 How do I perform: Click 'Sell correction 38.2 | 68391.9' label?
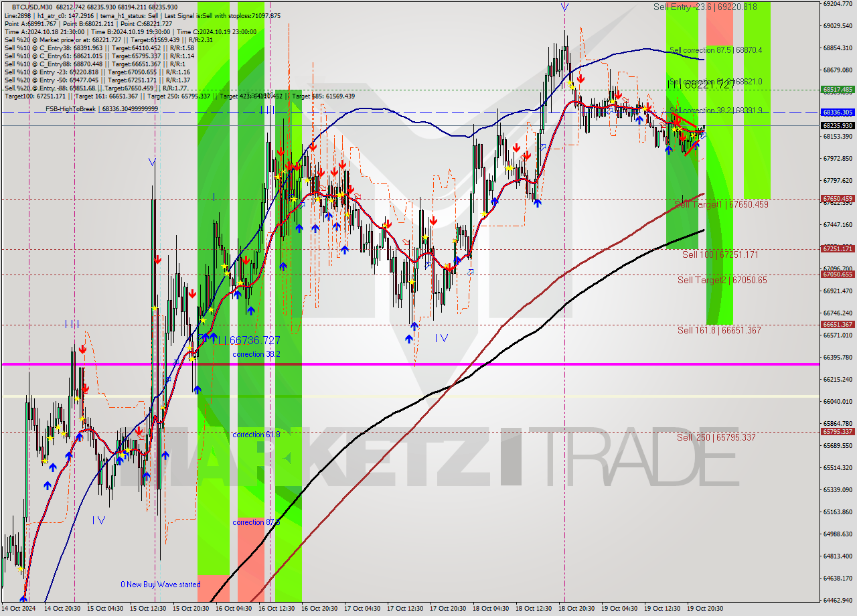coord(716,110)
